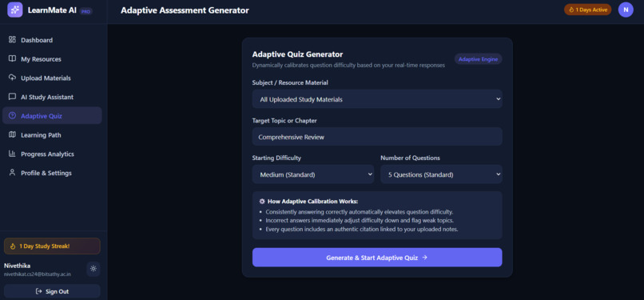Image resolution: width=644 pixels, height=300 pixels.
Task: Click the bullet about consistently answering correctly
Action: coord(360,212)
